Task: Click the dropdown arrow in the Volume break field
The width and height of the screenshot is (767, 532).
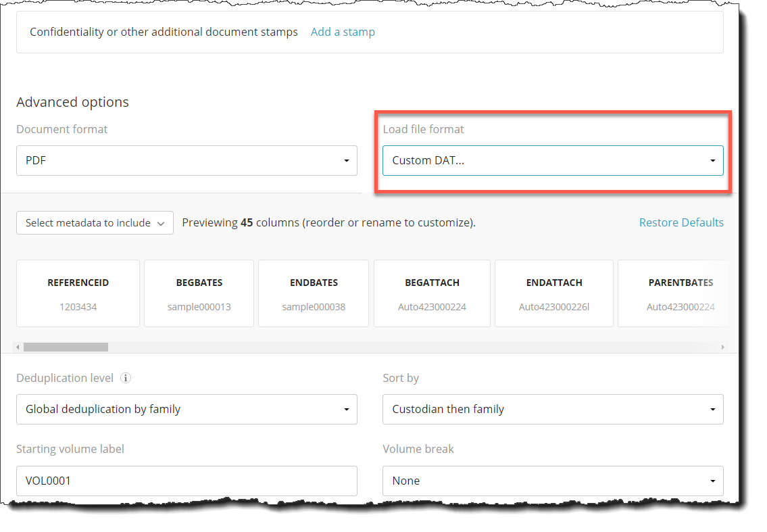Action: coord(712,481)
